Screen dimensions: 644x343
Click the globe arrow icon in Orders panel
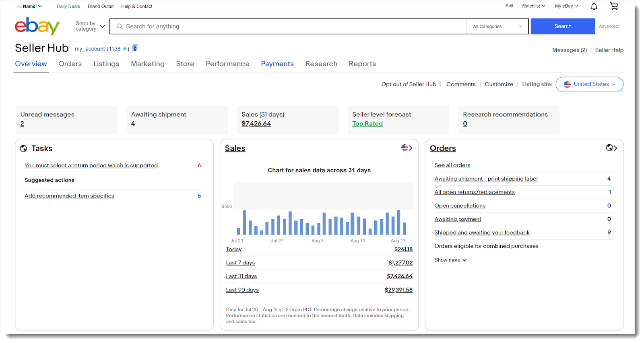611,148
